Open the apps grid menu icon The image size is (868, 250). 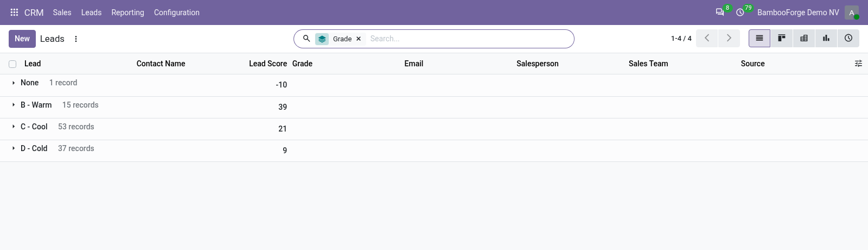(x=14, y=12)
